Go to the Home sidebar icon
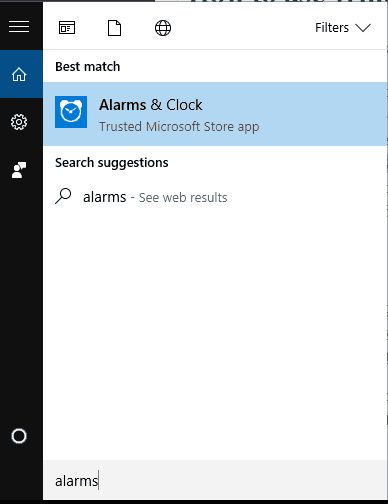This screenshot has height=504, width=388. (x=19, y=74)
